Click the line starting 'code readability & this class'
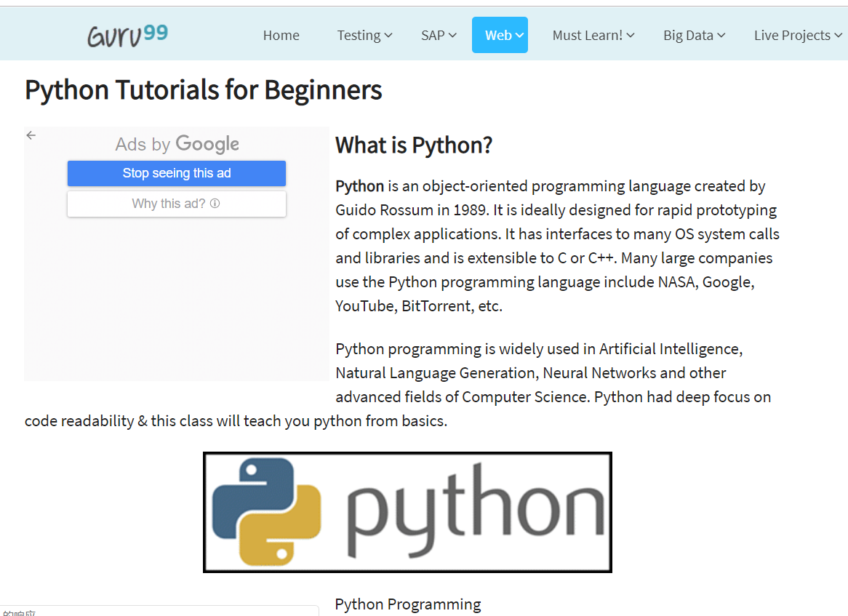Image resolution: width=848 pixels, height=616 pixels. [x=236, y=421]
